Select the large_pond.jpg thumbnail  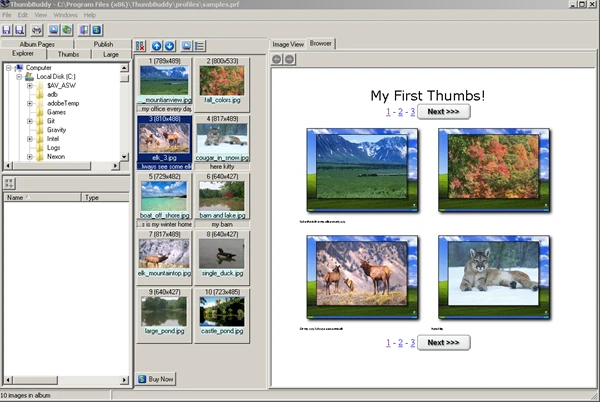tap(164, 312)
